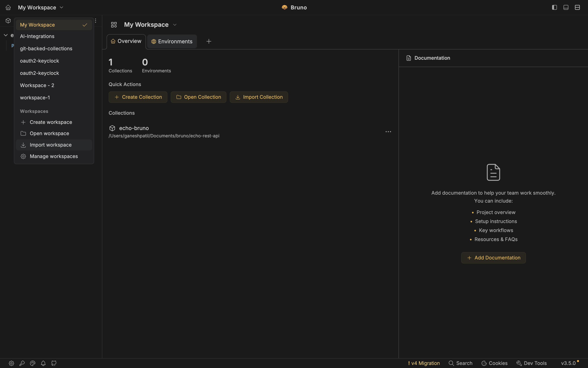Click the Add Documentation button
This screenshot has height=368, width=588.
[x=493, y=258]
